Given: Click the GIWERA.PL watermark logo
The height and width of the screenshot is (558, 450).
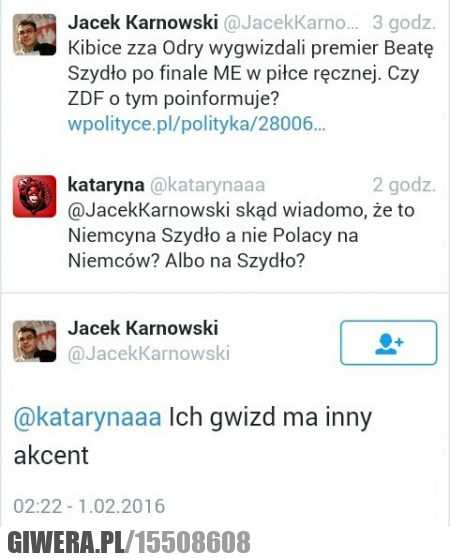Looking at the screenshot, I should point(129,542).
